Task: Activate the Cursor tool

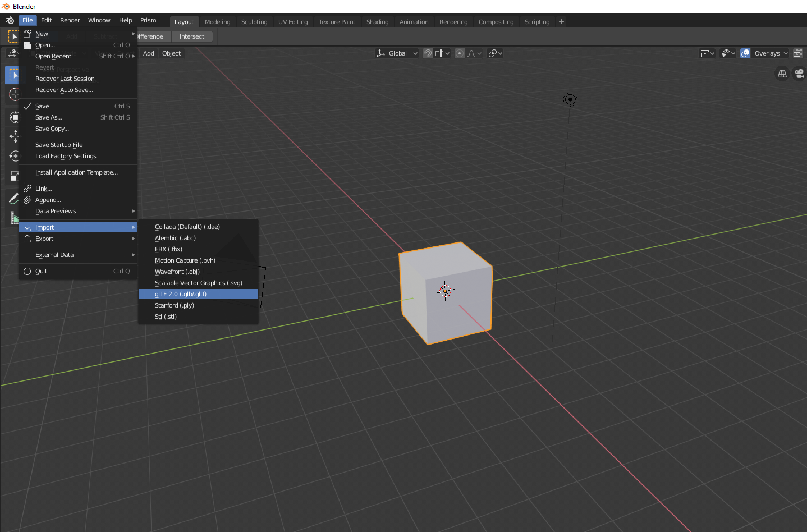Action: (x=14, y=94)
